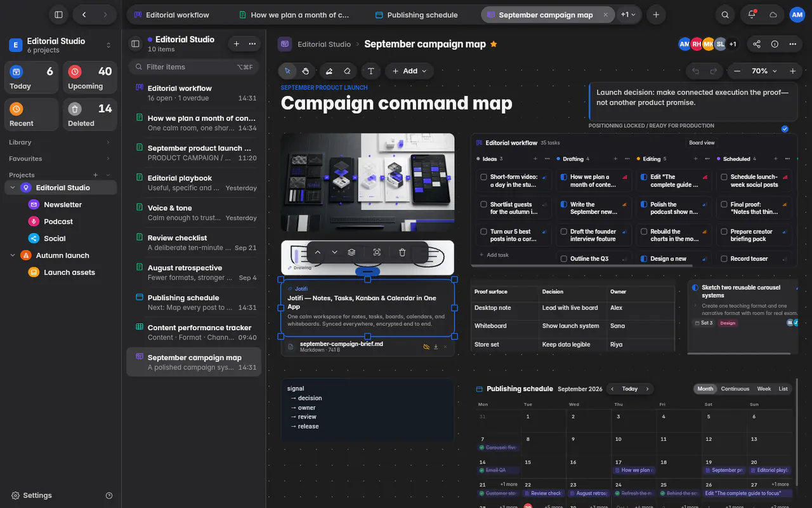Check the "Short-form video" task checkbox
This screenshot has height=508, width=812.
[x=483, y=177]
